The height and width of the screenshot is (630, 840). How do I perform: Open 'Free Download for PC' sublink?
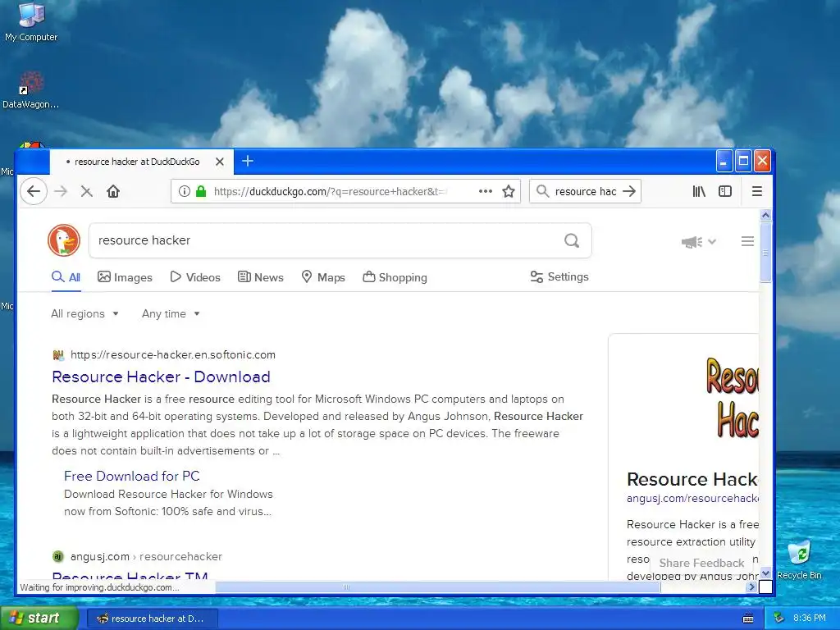click(132, 476)
